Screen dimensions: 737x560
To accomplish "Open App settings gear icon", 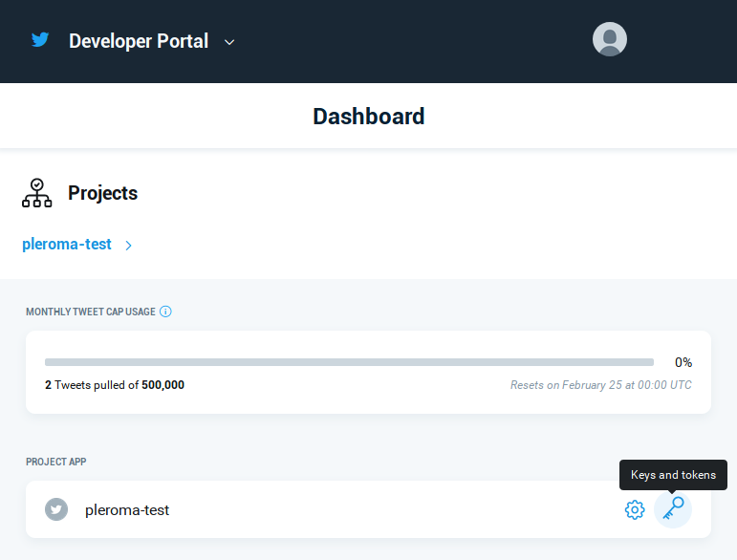I will coord(635,509).
